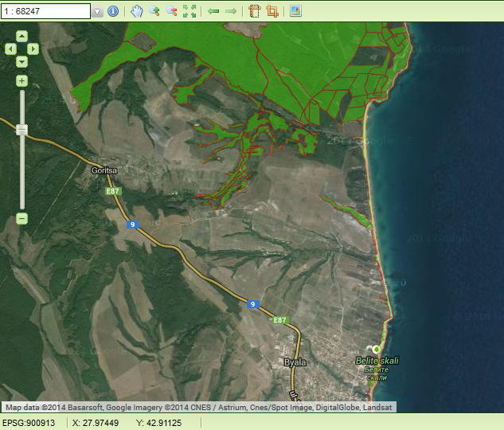The height and width of the screenshot is (430, 504).
Task: Click the second measure area icon
Action: pos(272,11)
